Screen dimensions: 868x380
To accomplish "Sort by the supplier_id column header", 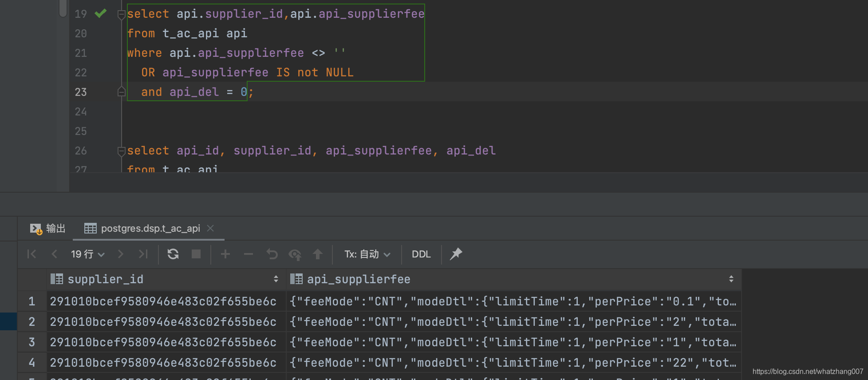I will pyautogui.click(x=166, y=279).
